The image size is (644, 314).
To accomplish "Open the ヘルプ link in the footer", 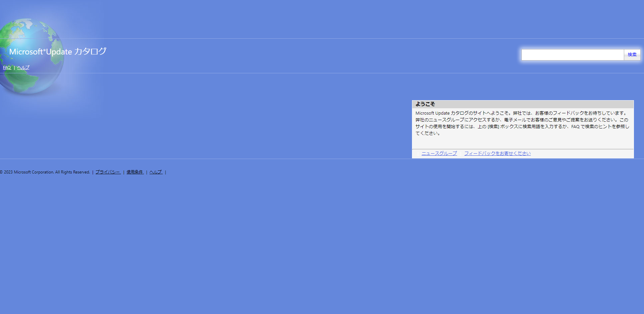I will (x=156, y=172).
